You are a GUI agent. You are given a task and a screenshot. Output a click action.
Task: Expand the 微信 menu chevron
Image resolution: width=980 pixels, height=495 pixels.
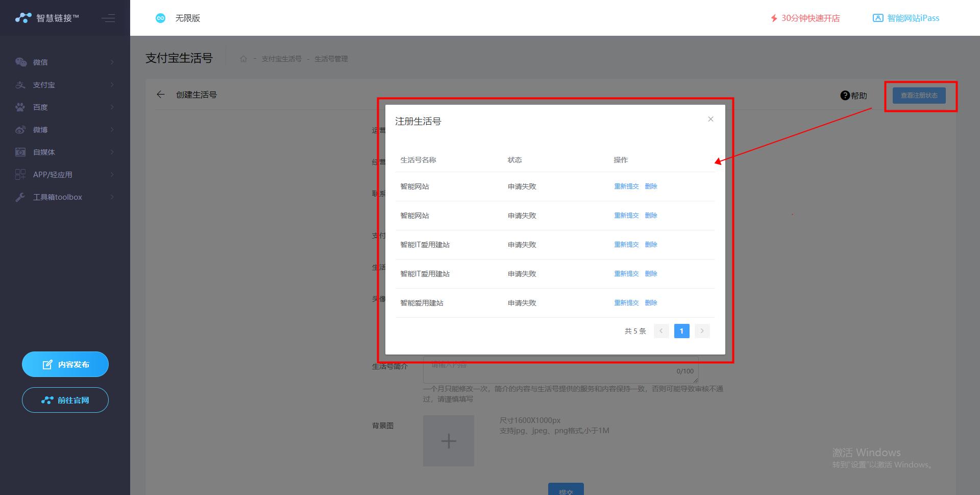(x=112, y=62)
